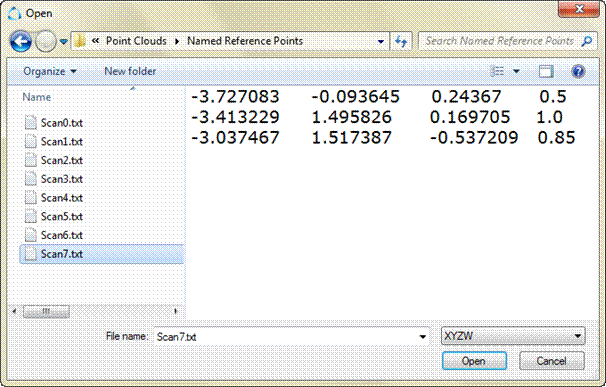Select Named Reference Points breadcrumb

point(245,41)
